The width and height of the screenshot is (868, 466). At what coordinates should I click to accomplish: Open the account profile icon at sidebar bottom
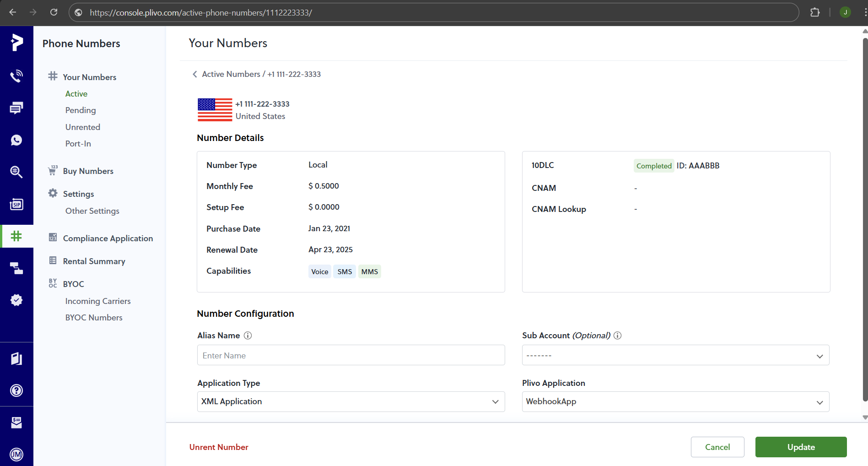[16, 454]
